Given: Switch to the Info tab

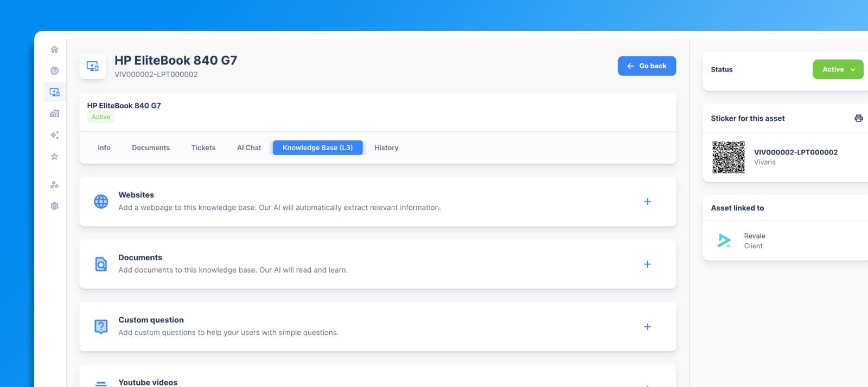Looking at the screenshot, I should tap(104, 147).
